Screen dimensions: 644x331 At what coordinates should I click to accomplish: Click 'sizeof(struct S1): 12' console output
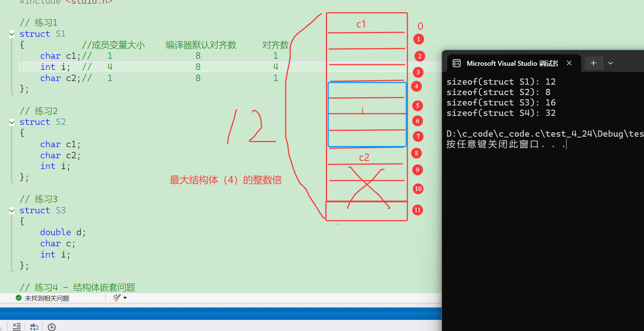[x=501, y=82]
